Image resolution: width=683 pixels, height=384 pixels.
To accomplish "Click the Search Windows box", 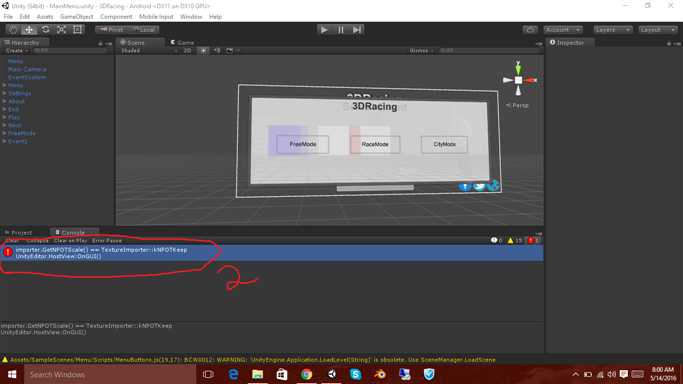I will tap(110, 374).
